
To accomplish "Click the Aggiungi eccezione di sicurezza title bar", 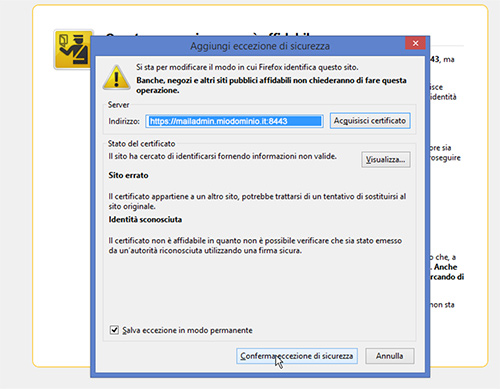I will (259, 46).
